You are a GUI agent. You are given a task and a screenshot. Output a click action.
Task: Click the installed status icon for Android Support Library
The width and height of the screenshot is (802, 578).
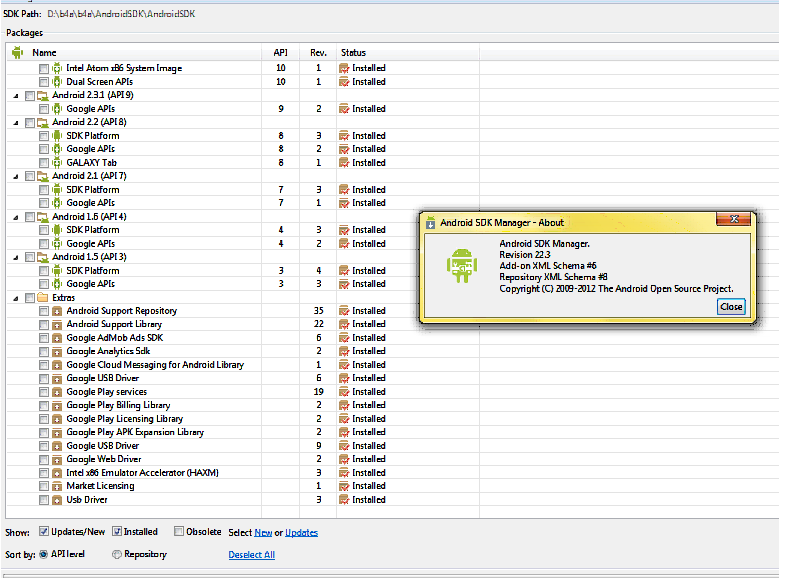[344, 325]
